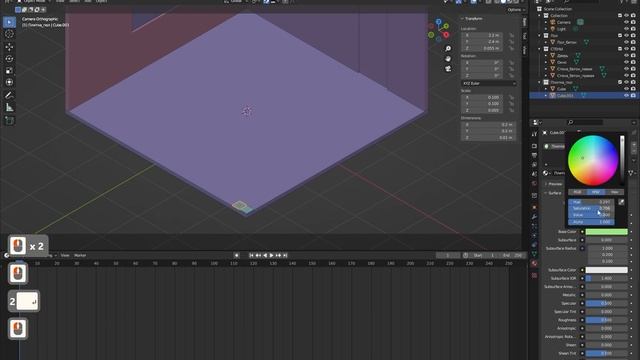Screen dimensions: 640x360
Task: Toggle the exclude checkbox for Стены collection
Action: coord(620,49)
